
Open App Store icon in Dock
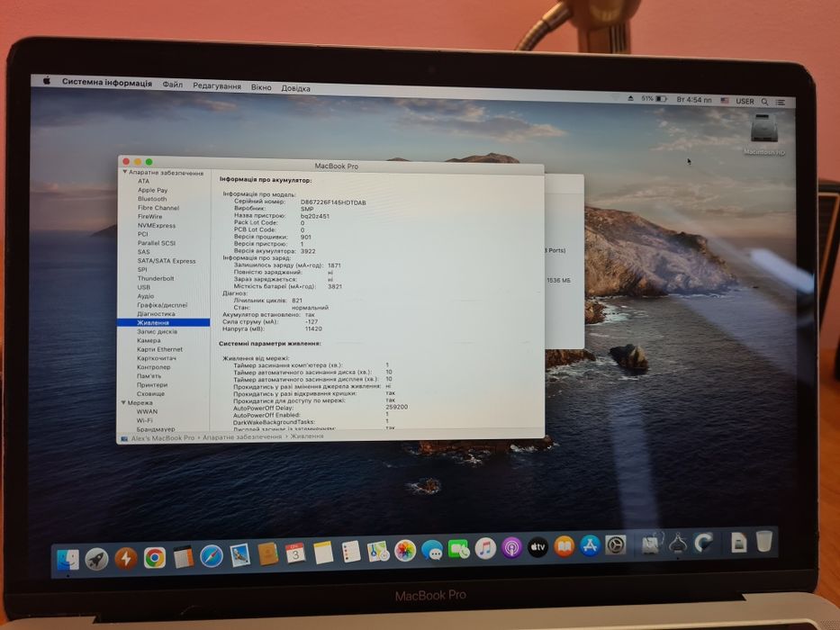590,545
